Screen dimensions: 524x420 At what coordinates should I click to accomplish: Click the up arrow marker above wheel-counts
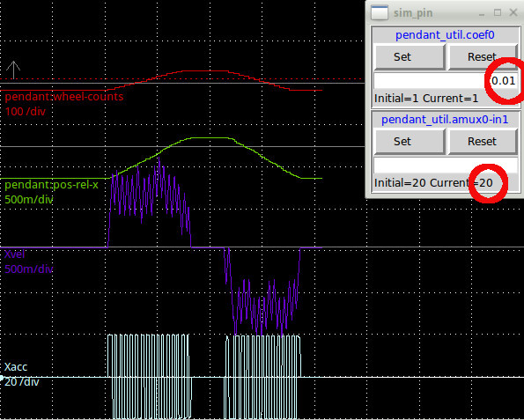pyautogui.click(x=13, y=70)
